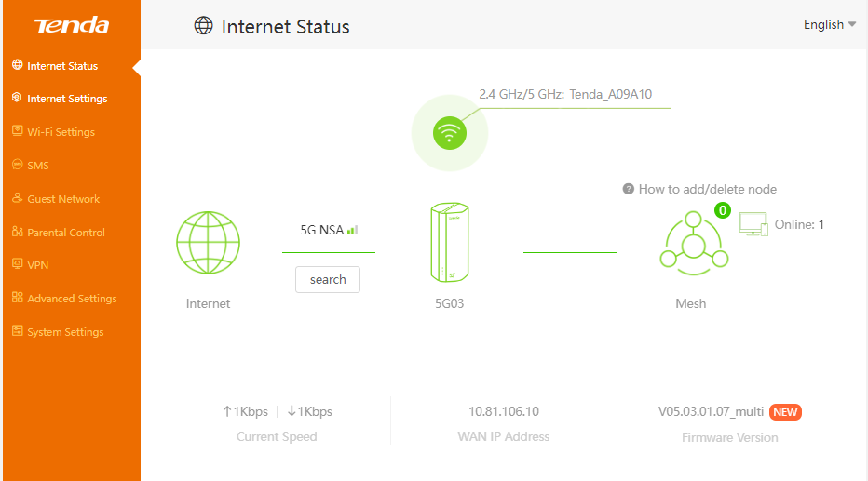Click the Internet globe icon
This screenshot has height=481, width=868.
pyautogui.click(x=208, y=244)
